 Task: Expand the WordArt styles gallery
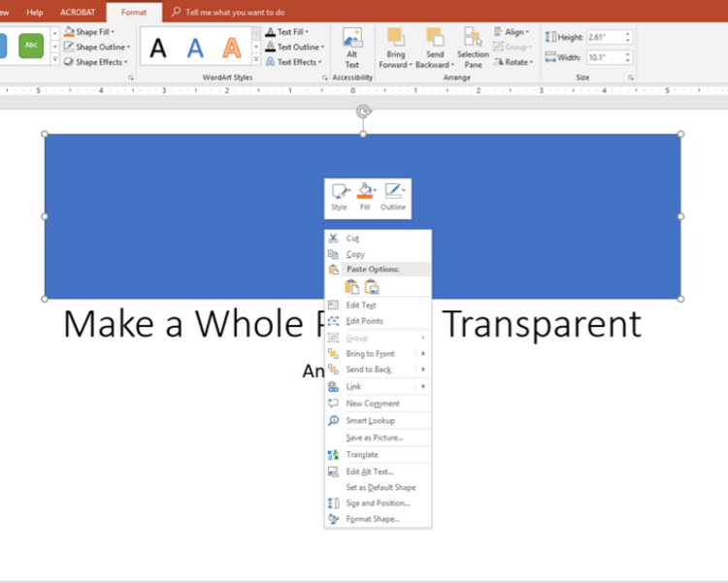256,59
